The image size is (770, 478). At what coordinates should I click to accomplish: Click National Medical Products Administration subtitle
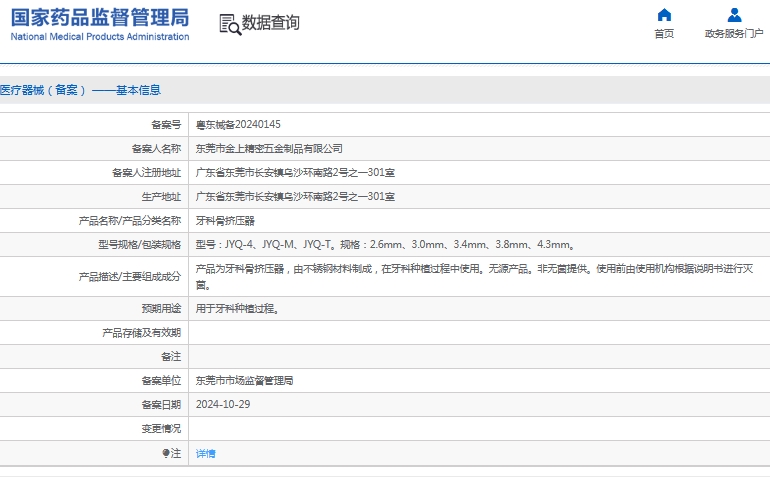tap(100, 37)
